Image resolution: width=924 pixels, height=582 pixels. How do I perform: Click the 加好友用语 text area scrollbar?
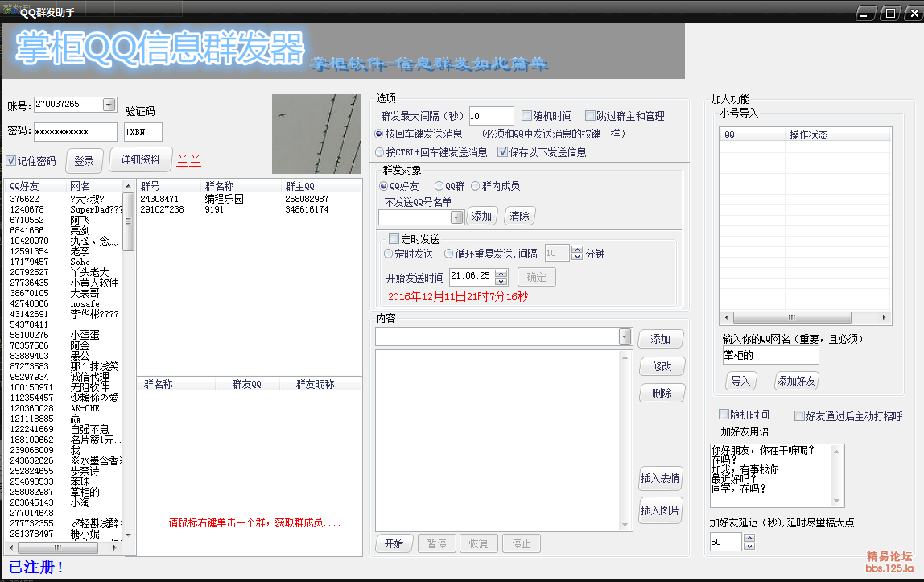tap(837, 476)
